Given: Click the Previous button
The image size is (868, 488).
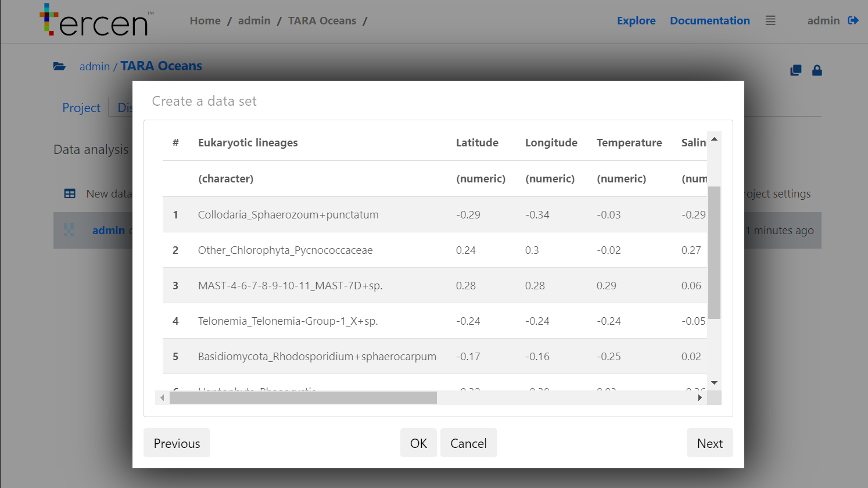Looking at the screenshot, I should 177,443.
